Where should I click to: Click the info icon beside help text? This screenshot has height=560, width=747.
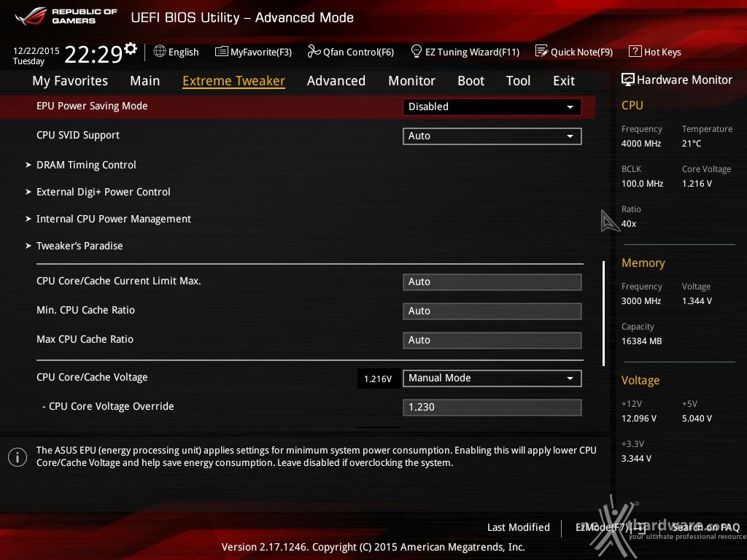(x=18, y=457)
